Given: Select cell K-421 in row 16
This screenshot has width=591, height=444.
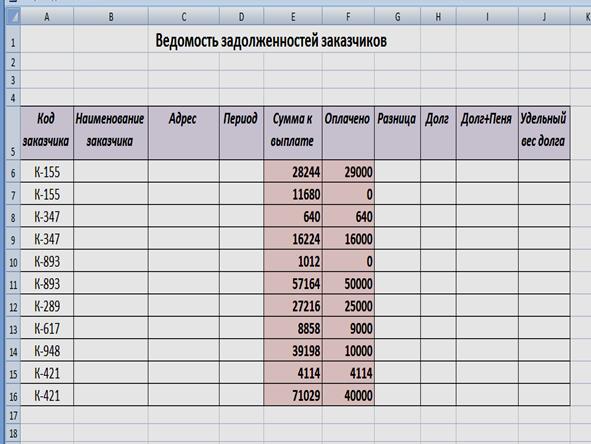Looking at the screenshot, I should [47, 395].
